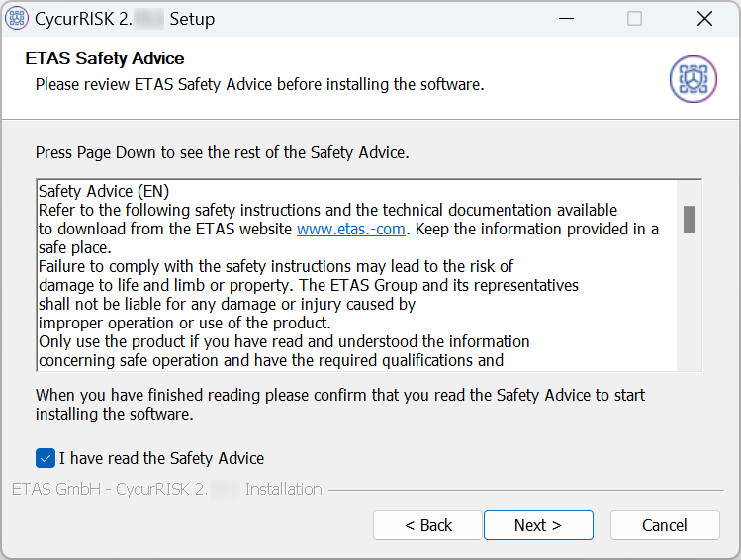741x560 pixels.
Task: Close the setup window with the X
Action: pyautogui.click(x=704, y=19)
